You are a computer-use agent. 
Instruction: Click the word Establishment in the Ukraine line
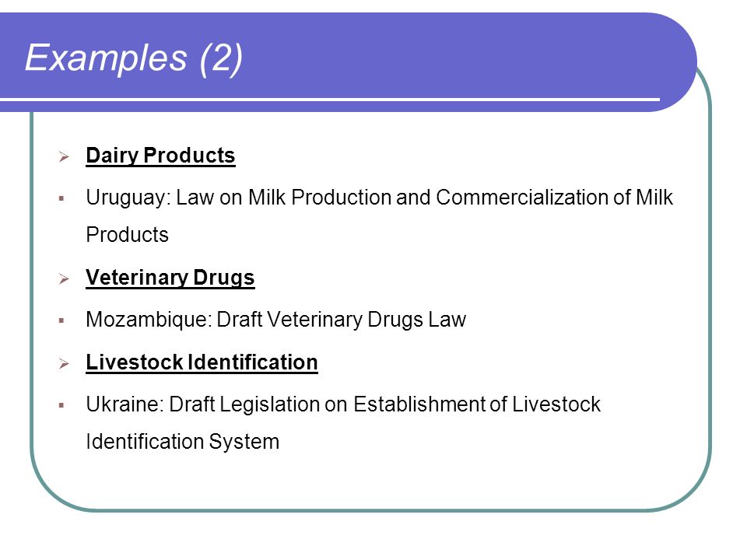tap(419, 404)
